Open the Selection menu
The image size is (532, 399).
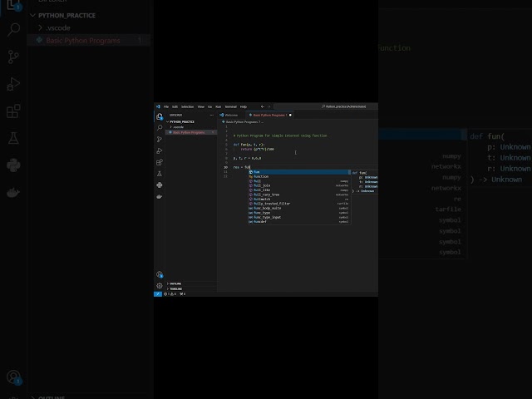click(x=187, y=106)
